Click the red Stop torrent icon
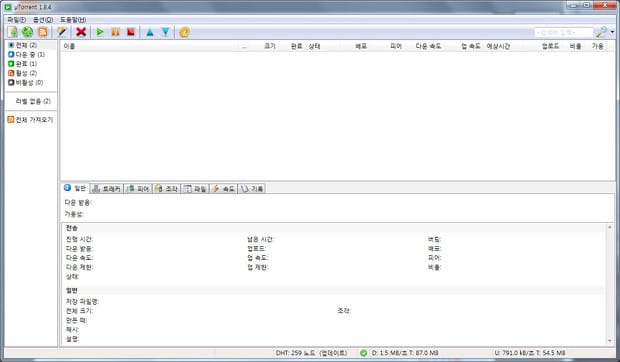 [x=131, y=32]
